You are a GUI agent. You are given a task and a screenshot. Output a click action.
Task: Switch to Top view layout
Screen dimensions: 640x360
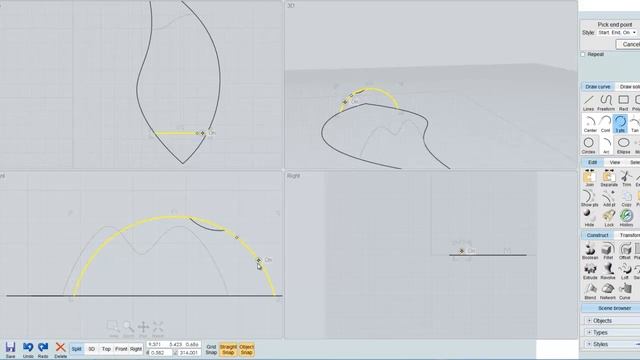point(106,349)
